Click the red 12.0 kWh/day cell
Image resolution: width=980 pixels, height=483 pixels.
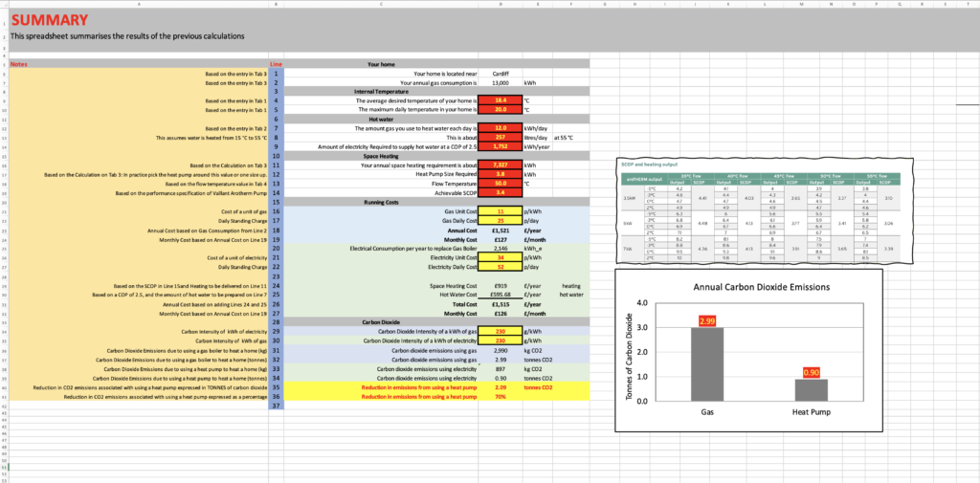[500, 128]
